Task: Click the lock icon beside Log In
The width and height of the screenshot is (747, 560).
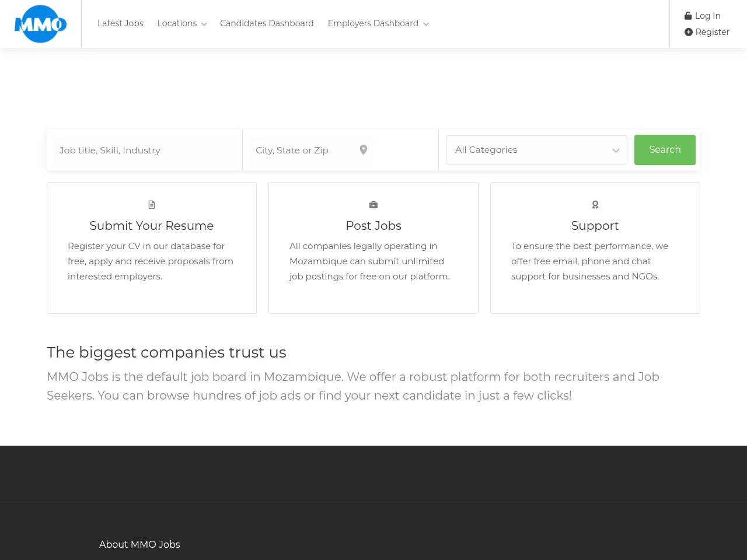Action: (x=688, y=16)
